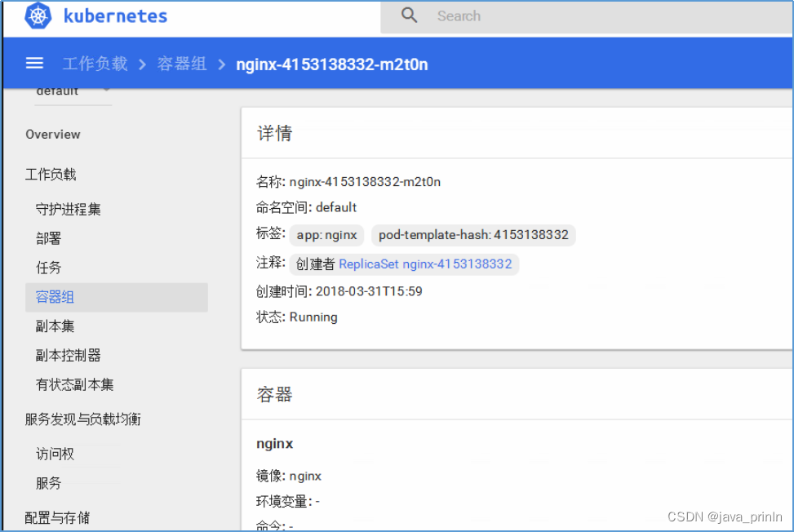794x532 pixels.
Task: Click the 环境变量: - line
Action: [287, 502]
